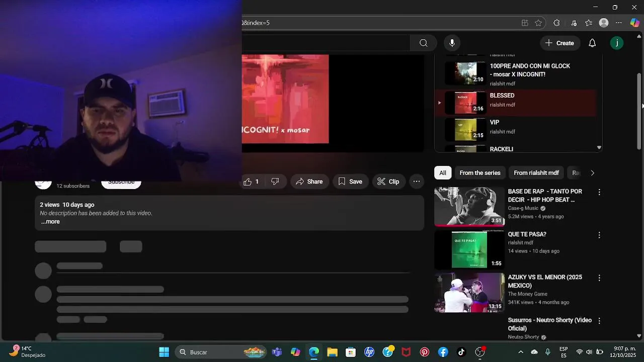Open more actions ellipsis beside Clip

coord(417,182)
